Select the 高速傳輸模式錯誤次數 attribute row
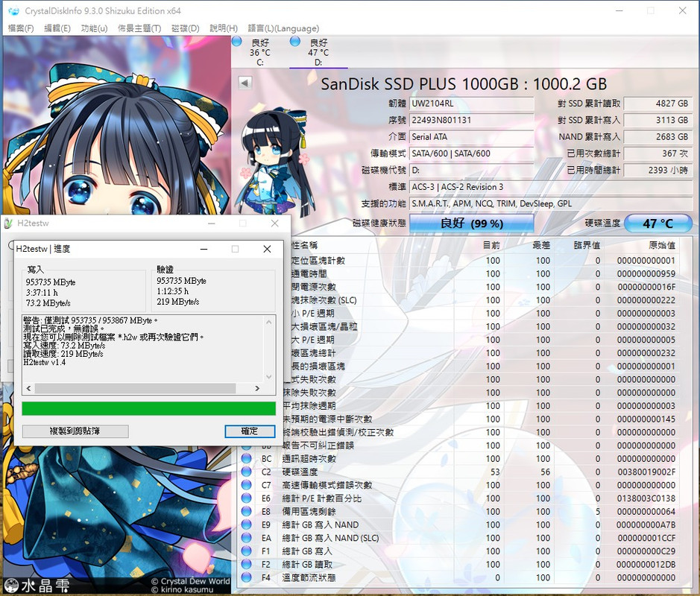The width and height of the screenshot is (700, 596). 458,485
